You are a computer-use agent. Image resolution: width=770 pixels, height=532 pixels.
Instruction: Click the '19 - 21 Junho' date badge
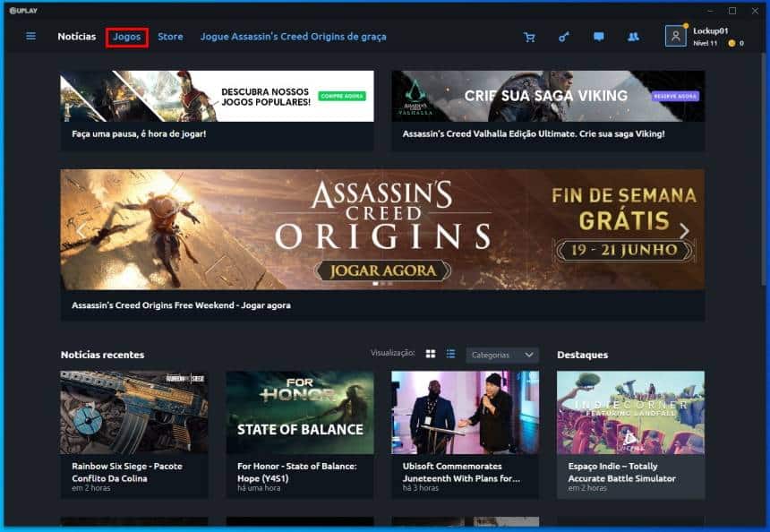[x=624, y=251]
